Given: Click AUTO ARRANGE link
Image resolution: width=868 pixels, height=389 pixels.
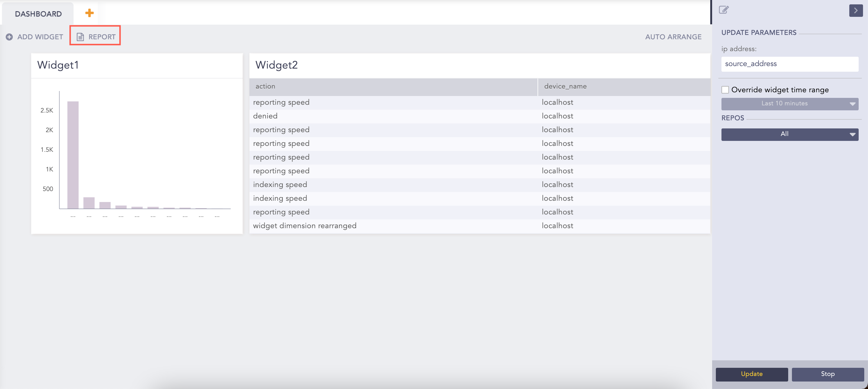Looking at the screenshot, I should 673,37.
